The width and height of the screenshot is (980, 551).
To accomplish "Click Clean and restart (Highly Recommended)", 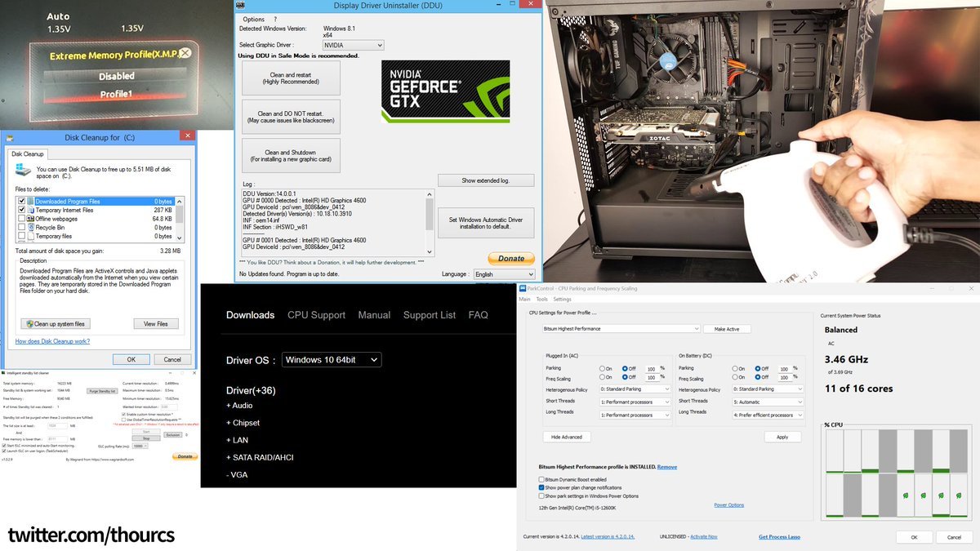I will (x=291, y=78).
